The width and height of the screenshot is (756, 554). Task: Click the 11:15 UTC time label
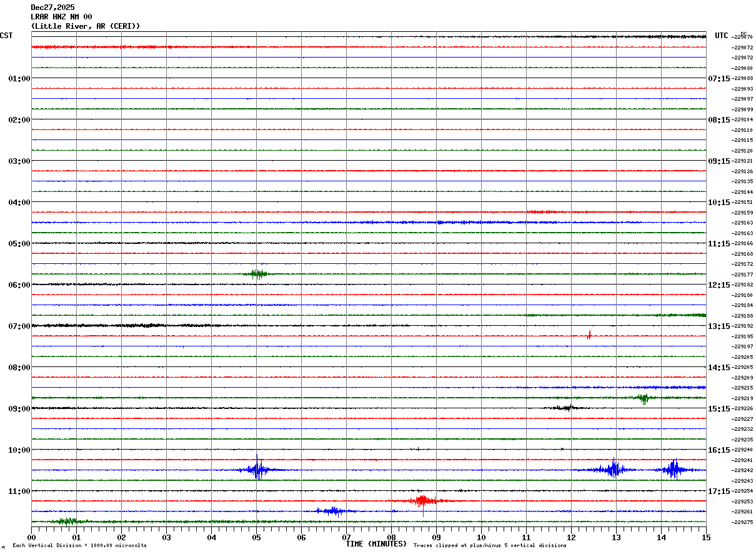[x=719, y=244]
